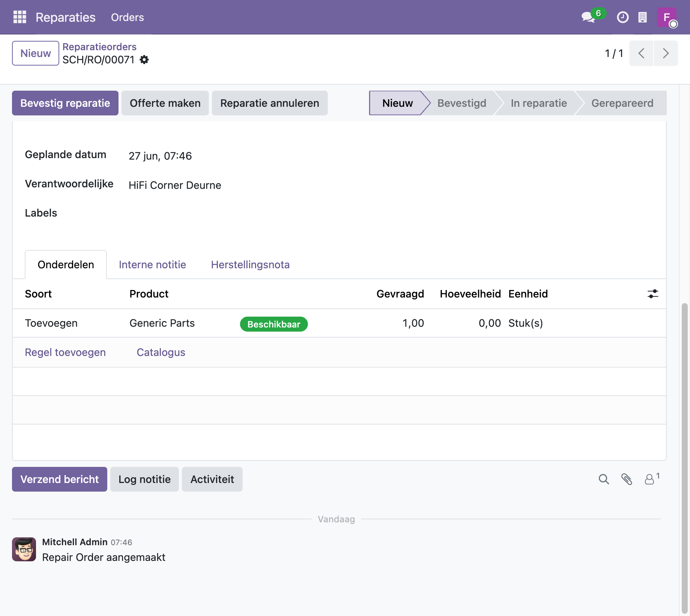Open the apps grid menu
690x616 pixels.
[x=20, y=17]
